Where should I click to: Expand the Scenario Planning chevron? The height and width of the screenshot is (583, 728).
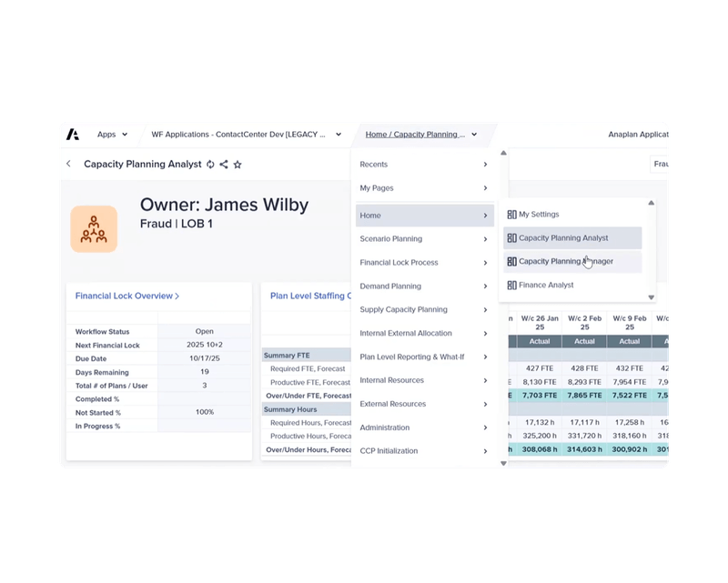(x=485, y=239)
